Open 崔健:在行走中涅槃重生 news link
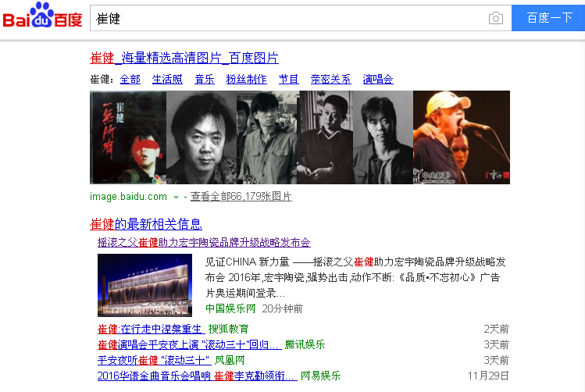The height and width of the screenshot is (392, 585). click(x=151, y=329)
